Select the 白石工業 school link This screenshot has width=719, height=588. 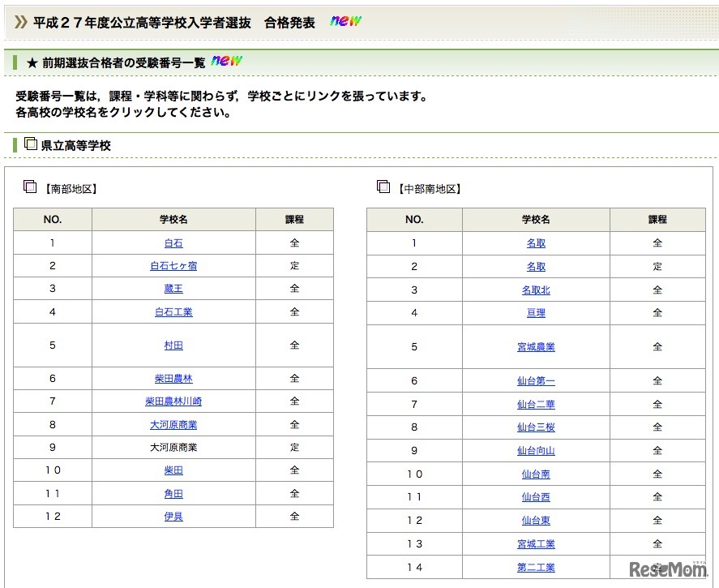[x=173, y=312]
